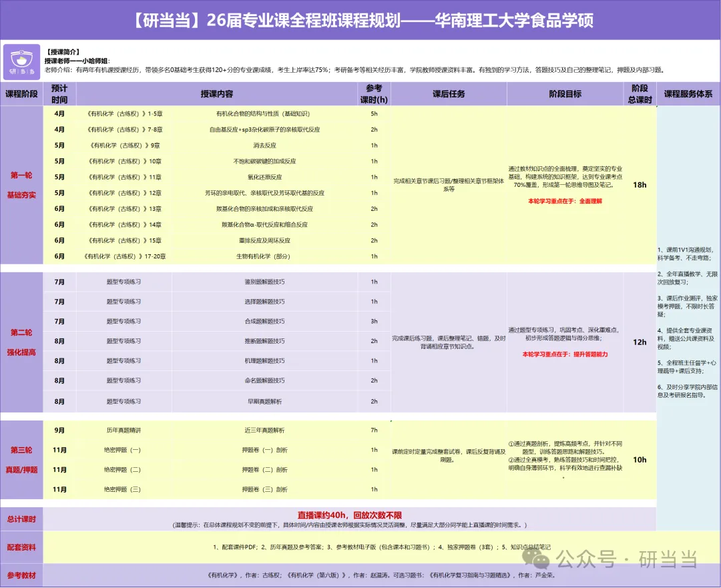Select the 合成题解题技巧 cell
Image resolution: width=721 pixels, height=588 pixels.
click(265, 321)
